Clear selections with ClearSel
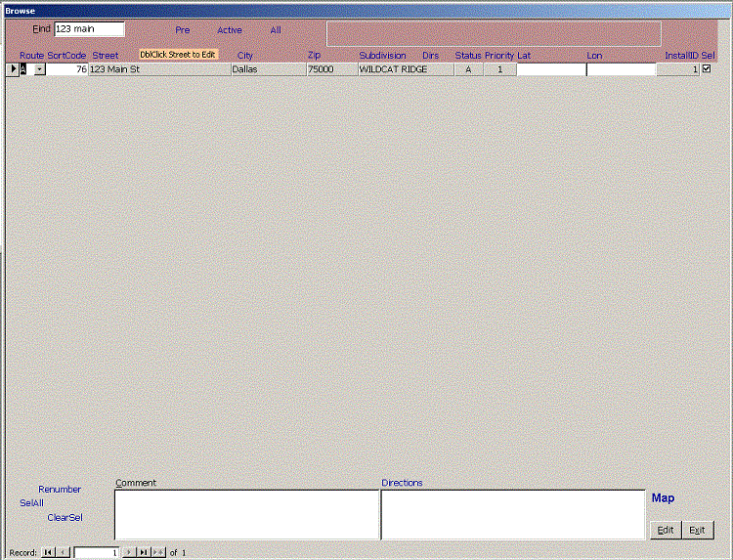 (65, 517)
